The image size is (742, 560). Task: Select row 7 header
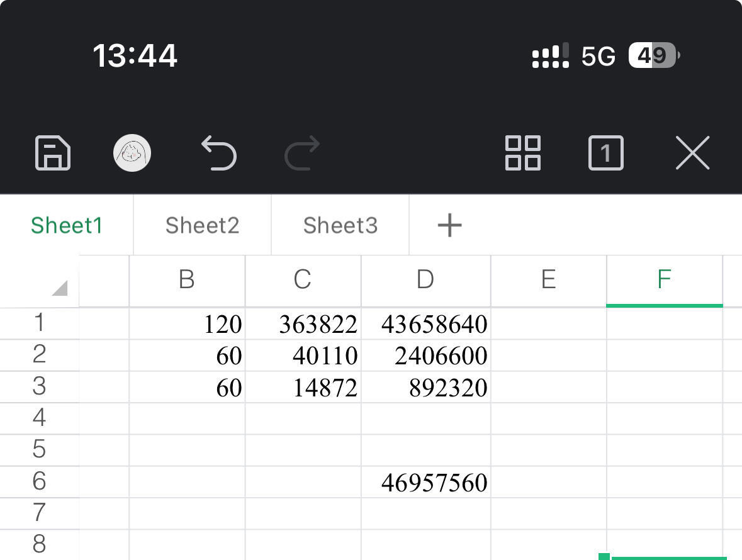39,513
